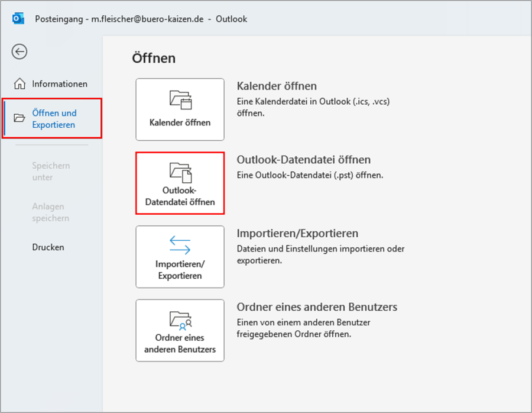Click the Öffnen page heading
The height and width of the screenshot is (413, 532).
[x=154, y=58]
